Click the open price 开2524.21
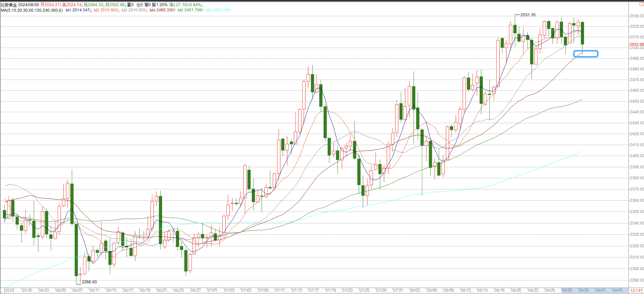The width and height of the screenshot is (644, 294). (51, 5)
